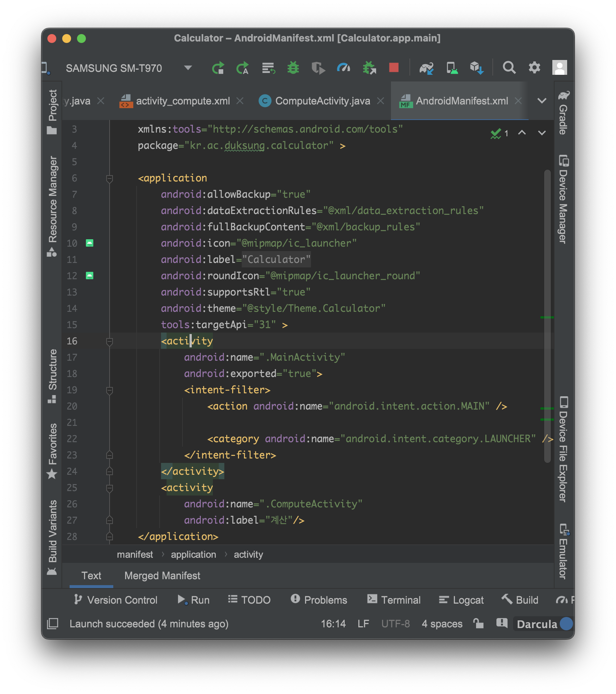The image size is (616, 694).
Task: Click the Apply Code Changes icon
Action: point(268,68)
